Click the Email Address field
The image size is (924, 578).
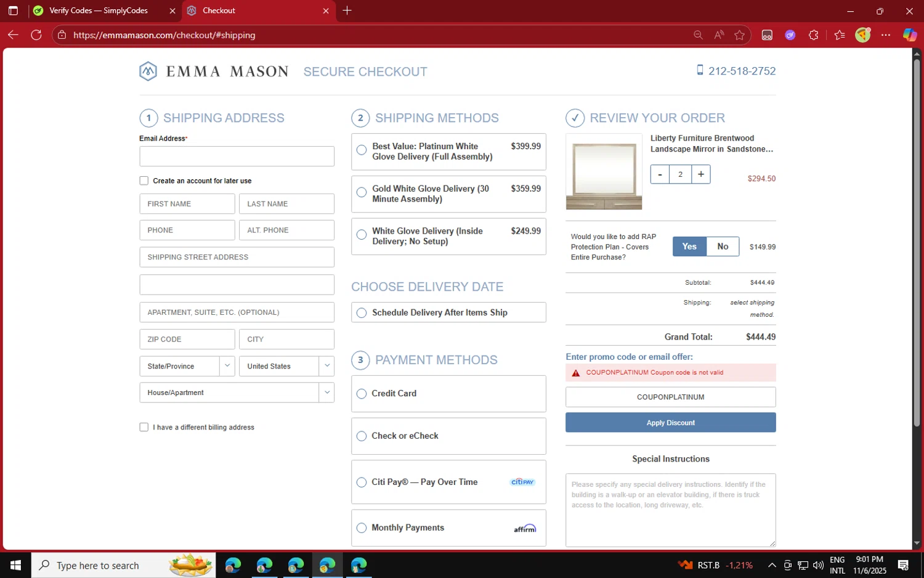[x=237, y=157]
